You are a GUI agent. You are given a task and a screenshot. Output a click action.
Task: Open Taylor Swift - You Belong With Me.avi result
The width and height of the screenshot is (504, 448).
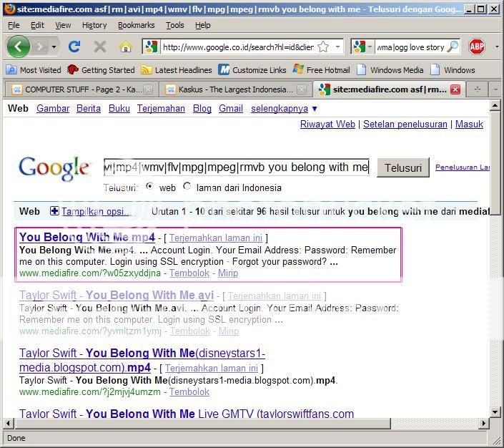pos(117,295)
